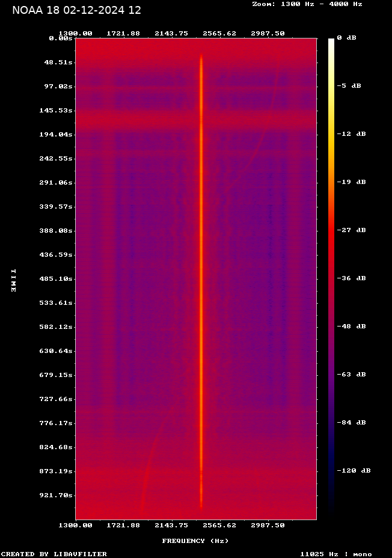Click the 11025 Hz : mono label
Image resolution: width=392 pixels, height=558 pixels.
point(335,554)
